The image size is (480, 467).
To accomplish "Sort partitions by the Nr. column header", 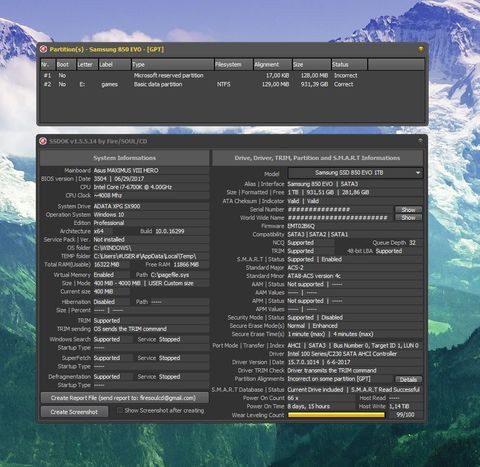I will [x=48, y=65].
